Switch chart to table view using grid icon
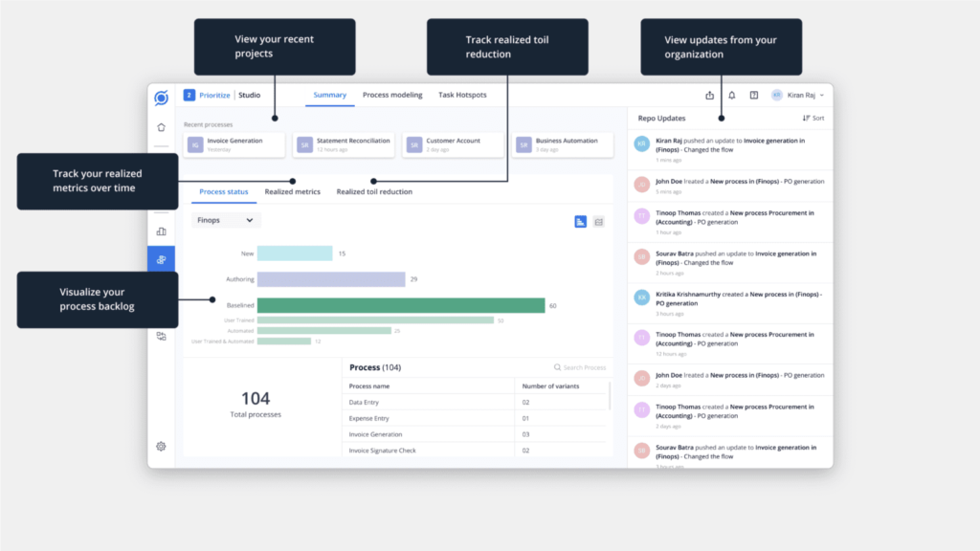980x551 pixels. [x=598, y=222]
